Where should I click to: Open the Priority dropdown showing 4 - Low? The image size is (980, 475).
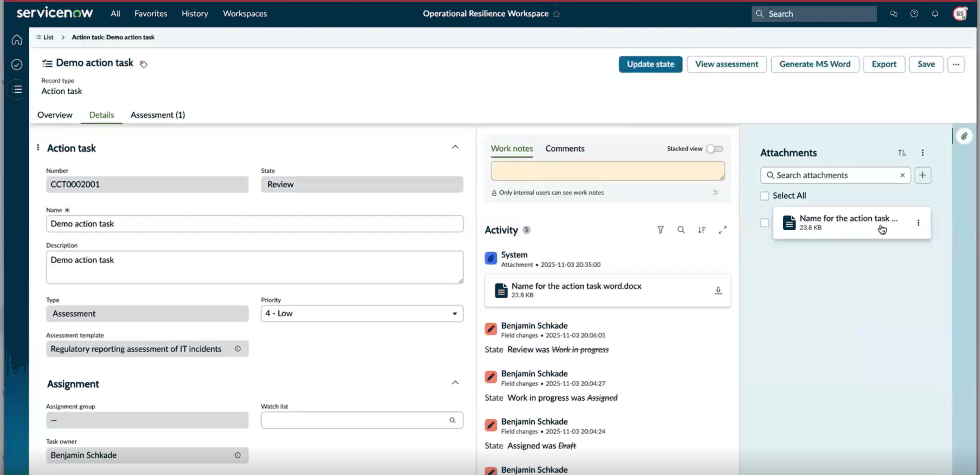point(362,314)
